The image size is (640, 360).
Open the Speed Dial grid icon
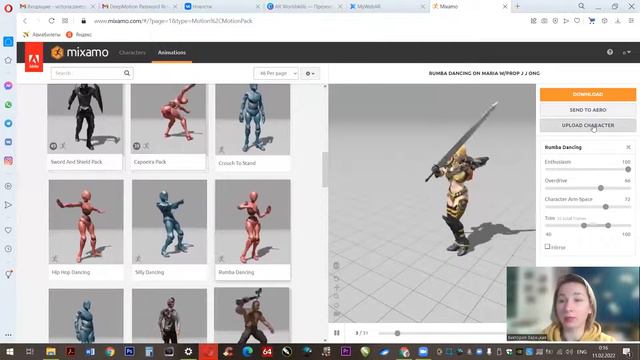[65, 21]
